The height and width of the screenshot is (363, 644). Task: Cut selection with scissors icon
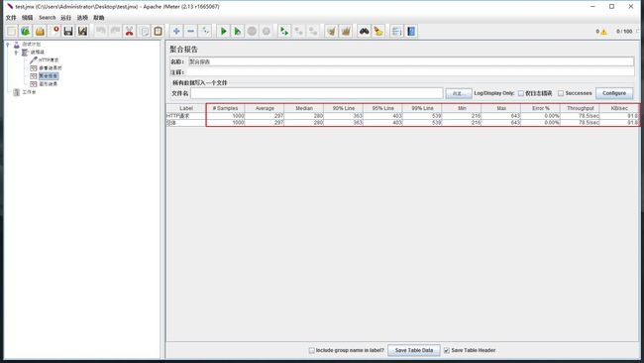(130, 32)
